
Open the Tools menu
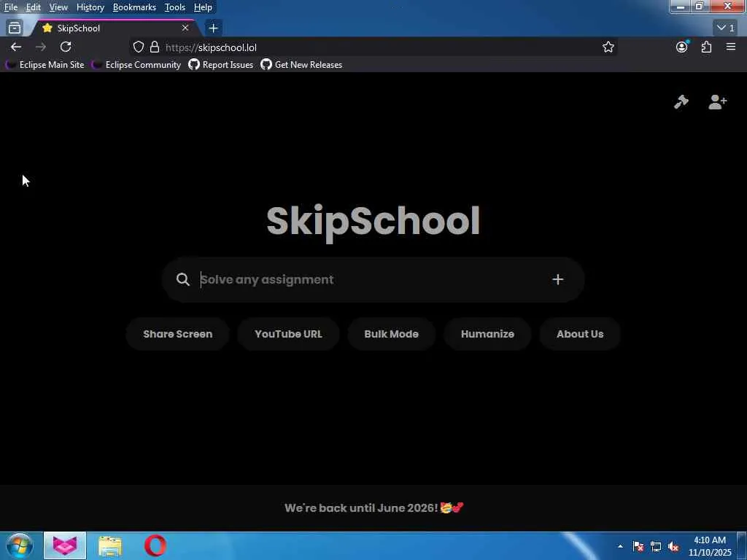174,7
